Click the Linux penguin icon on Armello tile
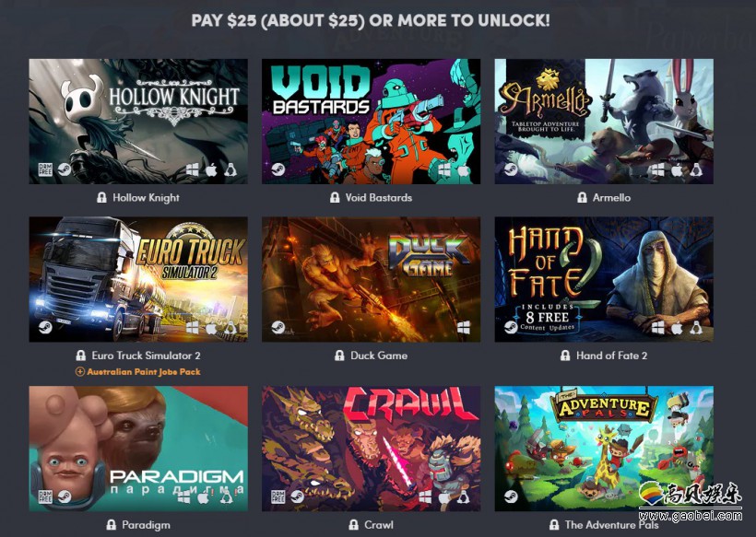This screenshot has width=756, height=537. [x=696, y=169]
